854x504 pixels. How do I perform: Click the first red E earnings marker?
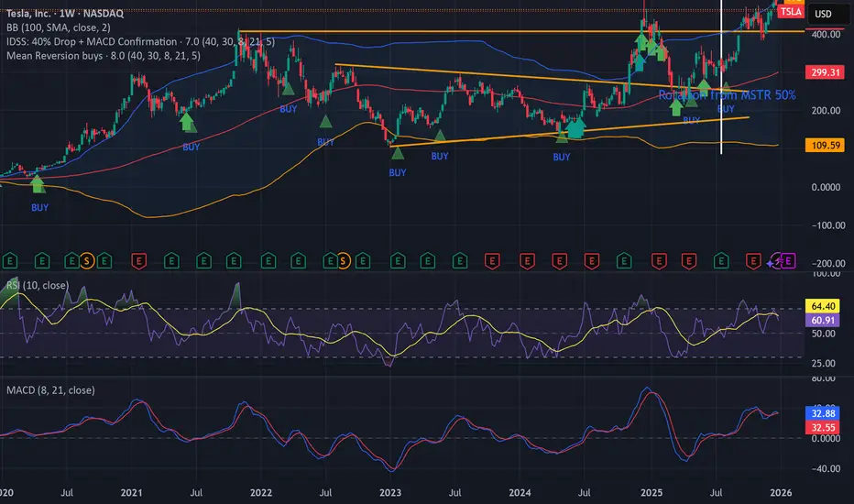139,261
